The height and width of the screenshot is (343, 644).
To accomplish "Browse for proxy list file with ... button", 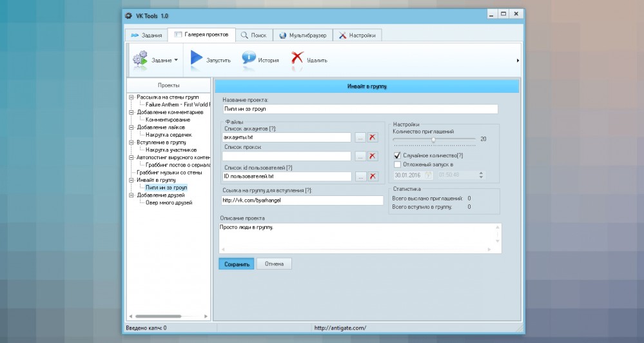I will point(360,156).
